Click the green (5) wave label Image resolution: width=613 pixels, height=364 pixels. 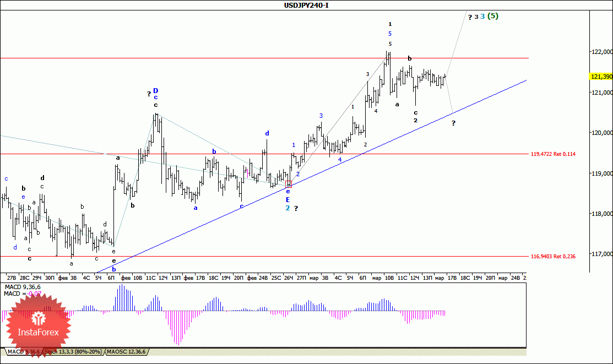(492, 16)
